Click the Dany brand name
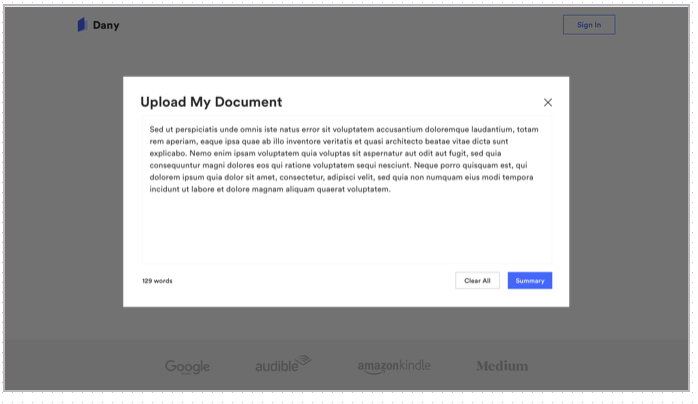 click(106, 25)
